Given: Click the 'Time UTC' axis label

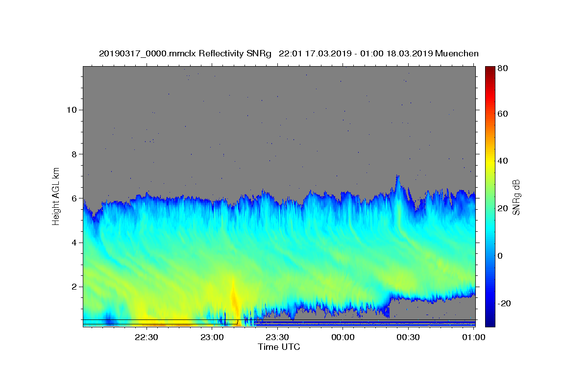Looking at the screenshot, I should pyautogui.click(x=279, y=347).
